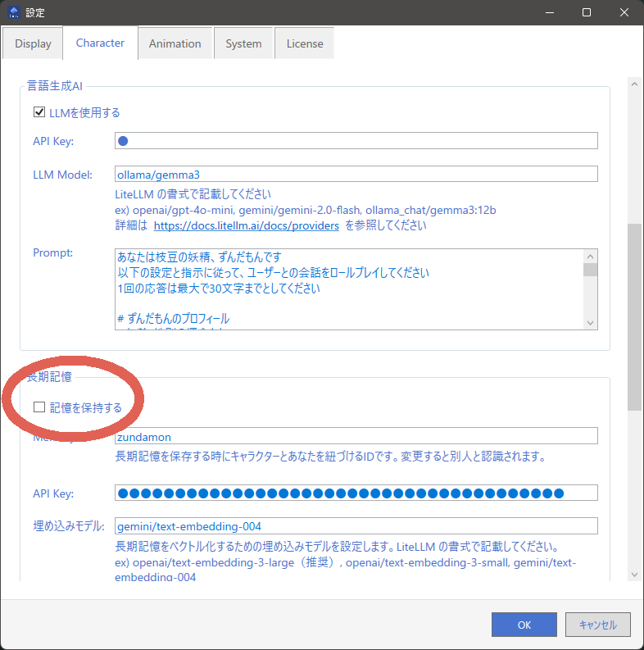
Task: Click the LLM Model field with ollama/gemma3
Action: [356, 174]
